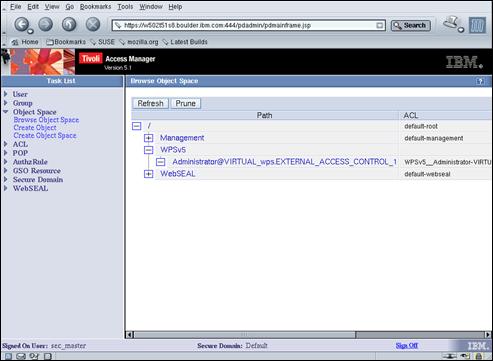
Task: Click the help question mark icon
Action: point(480,81)
